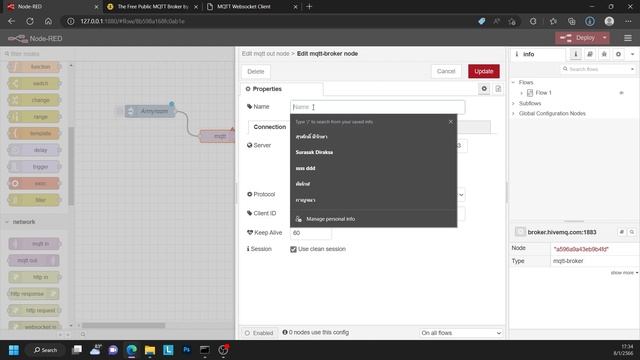Open the Node-RED main hamburger menu

pos(628,38)
